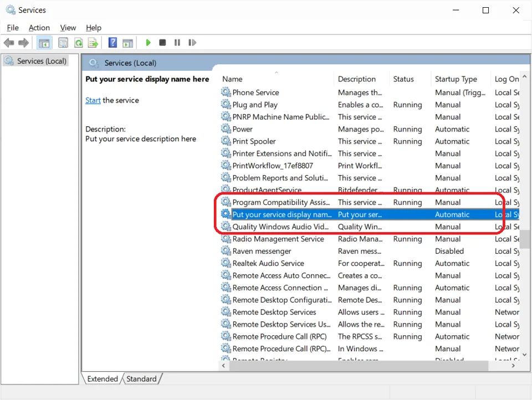Select the PrintWorkflow_17ef8807 service
This screenshot has height=400, width=532.
pyautogui.click(x=370, y=166)
